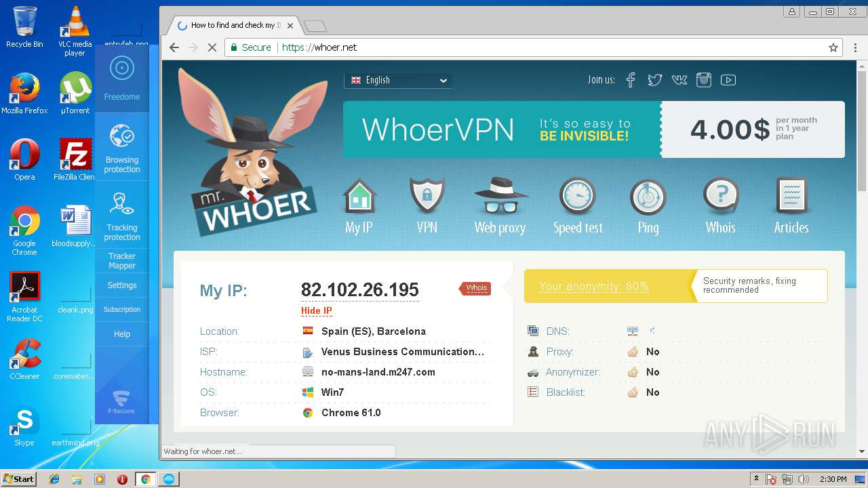
Task: Open the Ping radar icon
Action: 648,197
